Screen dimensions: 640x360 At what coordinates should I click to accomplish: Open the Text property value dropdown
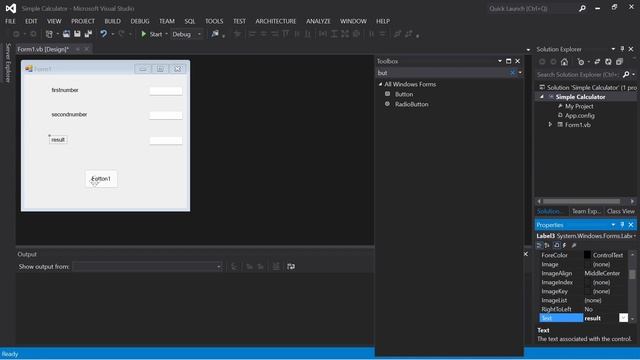[x=623, y=318]
